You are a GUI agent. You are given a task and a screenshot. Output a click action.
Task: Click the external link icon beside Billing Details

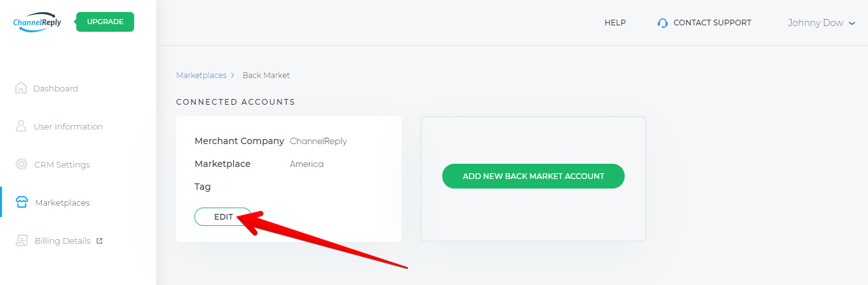click(99, 241)
